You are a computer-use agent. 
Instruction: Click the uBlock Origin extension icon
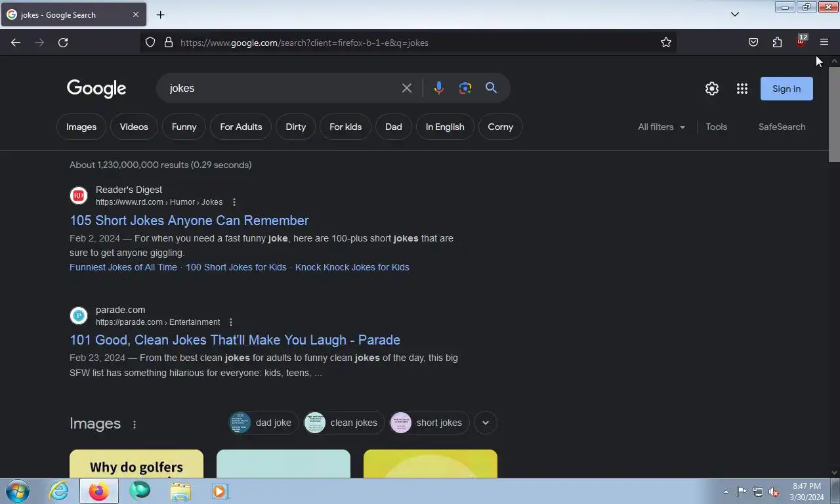801,41
